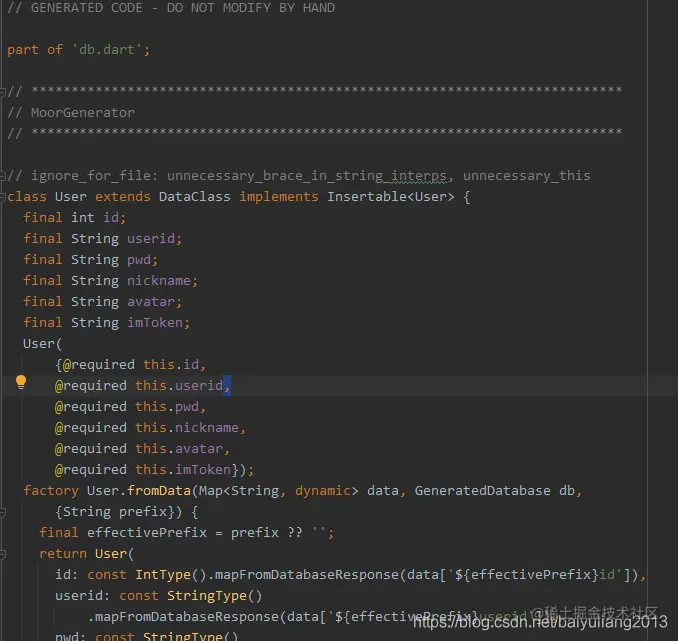Image resolution: width=678 pixels, height=641 pixels.
Task: Click the 'int' type in 'final int id'
Action: coord(83,218)
